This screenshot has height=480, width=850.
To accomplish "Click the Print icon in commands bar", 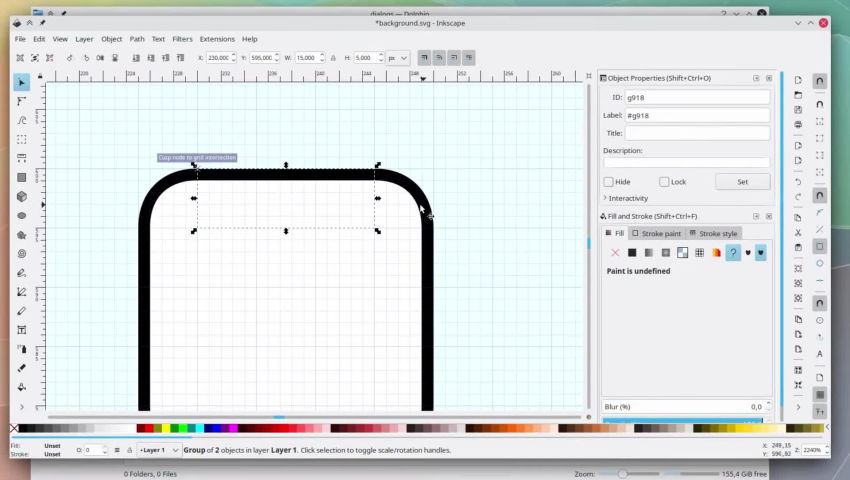I will tap(798, 124).
